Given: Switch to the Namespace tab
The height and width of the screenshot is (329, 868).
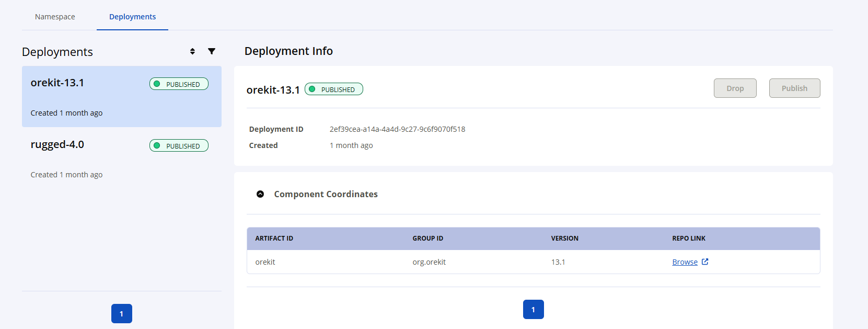Looking at the screenshot, I should [x=55, y=17].
